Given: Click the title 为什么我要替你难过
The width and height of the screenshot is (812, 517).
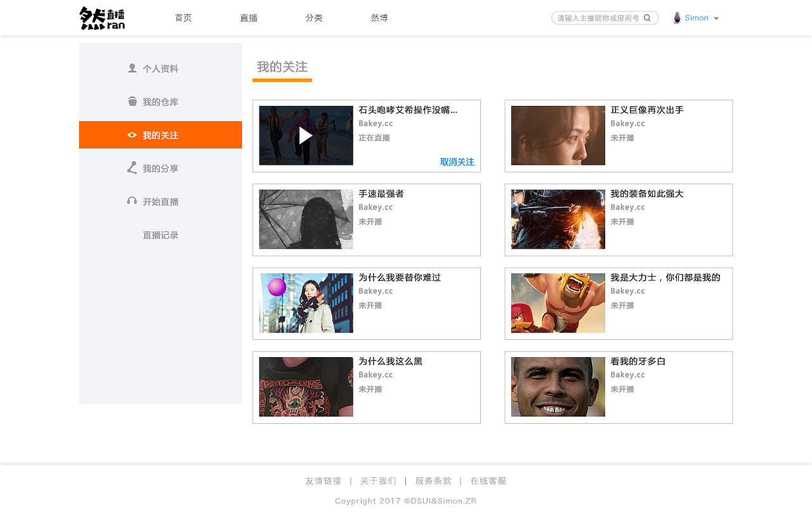Looking at the screenshot, I should click(x=400, y=277).
